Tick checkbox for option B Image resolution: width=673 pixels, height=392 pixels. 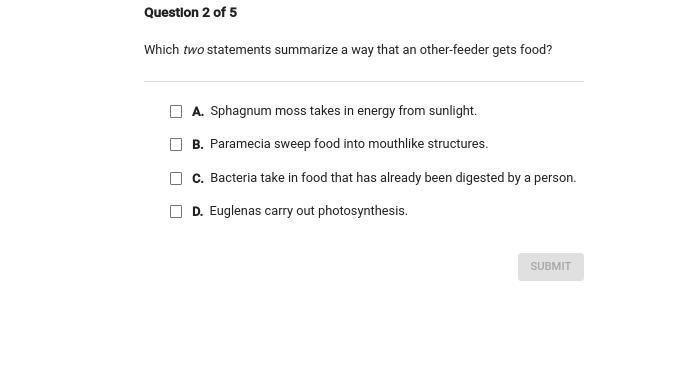(x=176, y=145)
